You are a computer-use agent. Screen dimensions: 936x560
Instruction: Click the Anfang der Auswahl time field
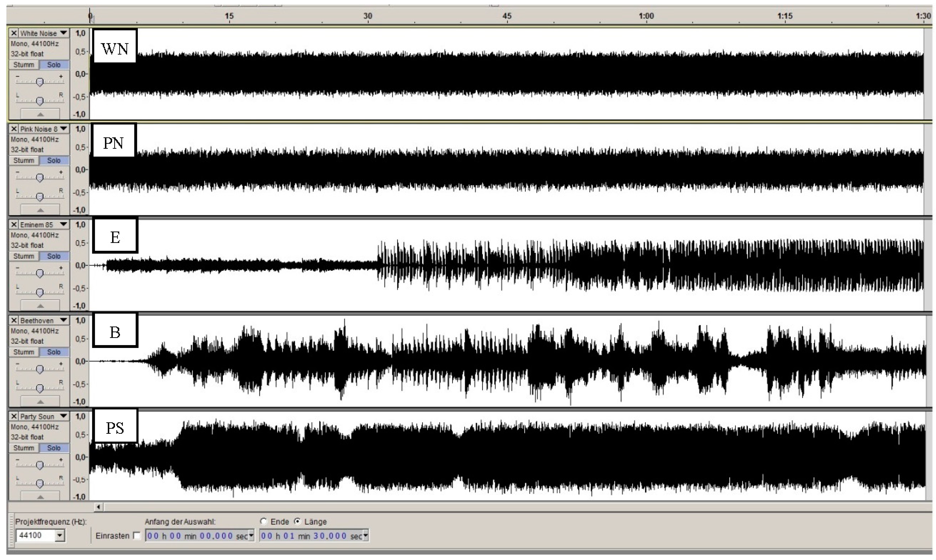[196, 536]
